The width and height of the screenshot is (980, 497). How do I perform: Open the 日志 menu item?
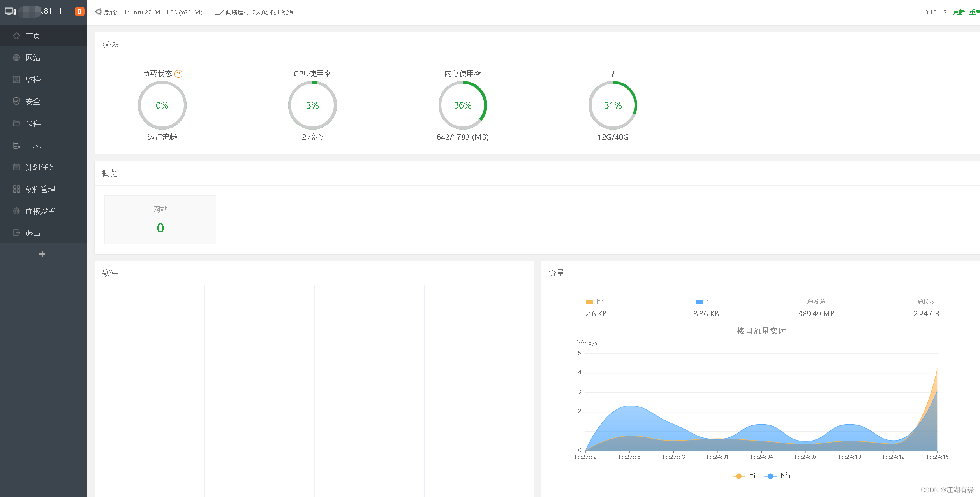pos(33,145)
